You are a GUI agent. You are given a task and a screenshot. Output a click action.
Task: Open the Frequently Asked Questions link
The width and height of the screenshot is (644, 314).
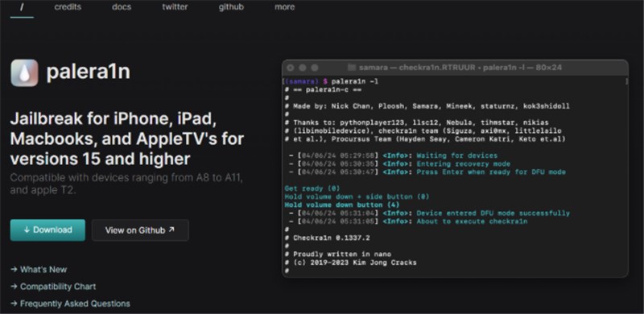pos(75,304)
